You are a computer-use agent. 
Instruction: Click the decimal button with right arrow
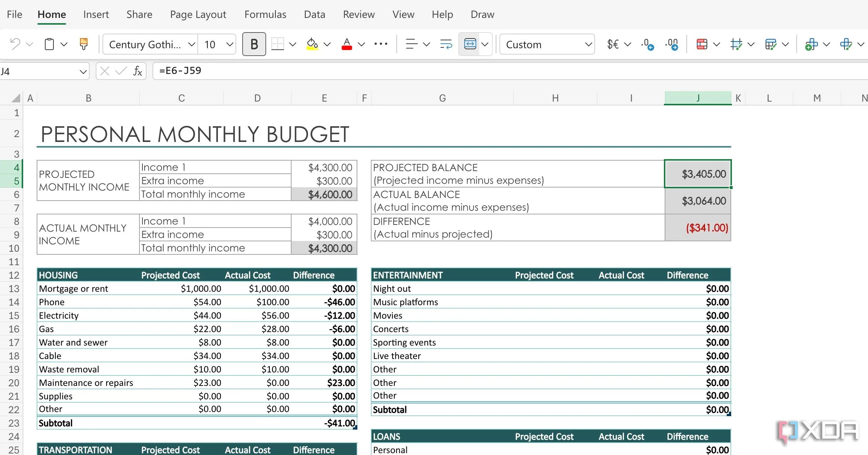pyautogui.click(x=672, y=44)
